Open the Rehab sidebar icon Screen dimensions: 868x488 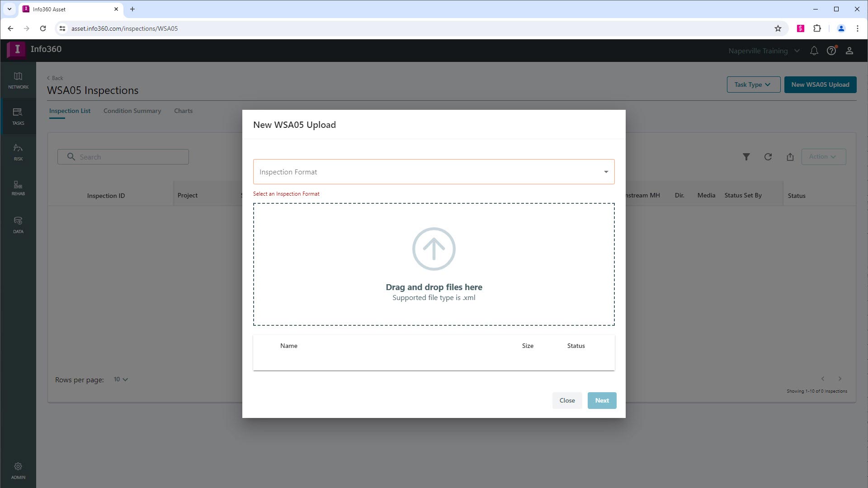[18, 188]
